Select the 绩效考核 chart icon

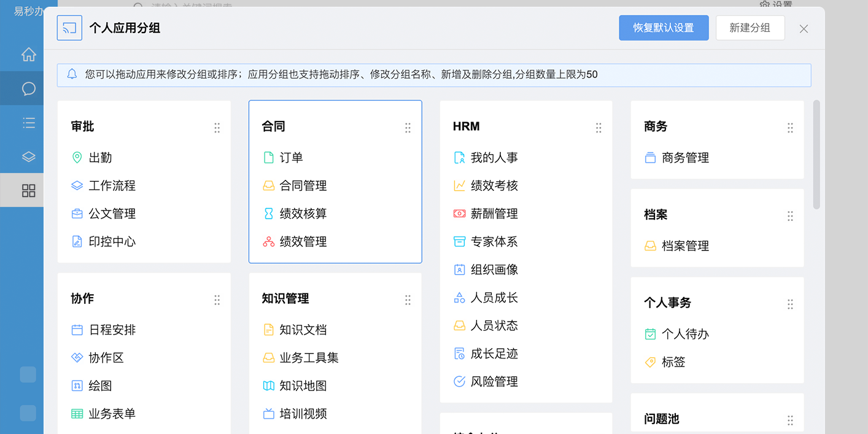(x=459, y=185)
